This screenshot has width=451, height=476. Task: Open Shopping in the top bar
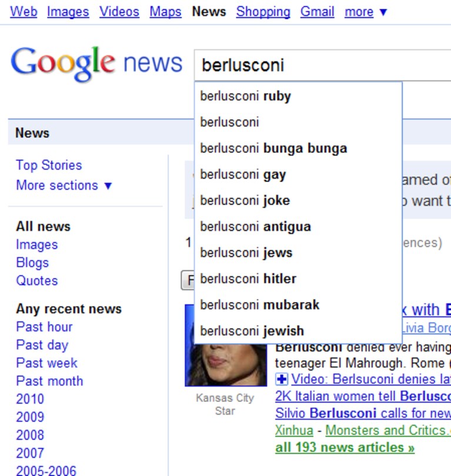tap(263, 12)
